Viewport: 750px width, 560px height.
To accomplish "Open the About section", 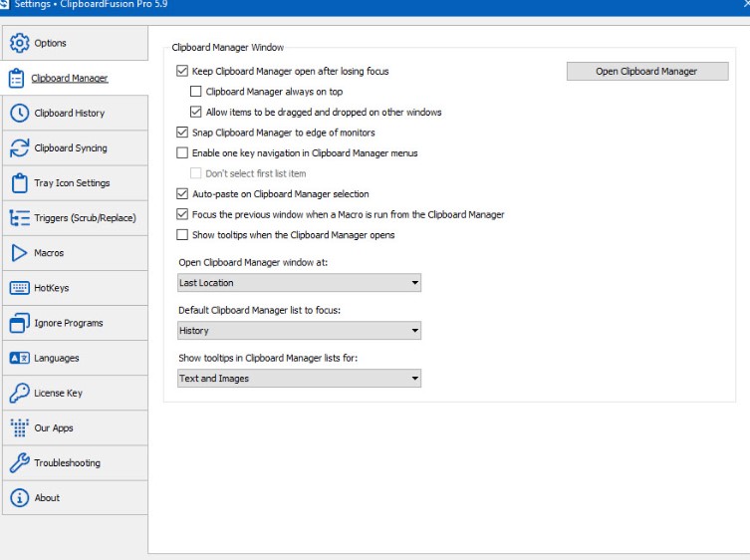I will (x=47, y=498).
